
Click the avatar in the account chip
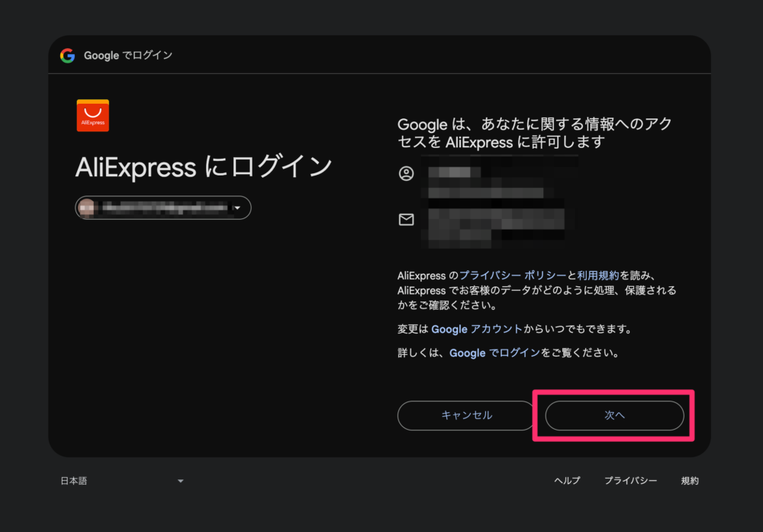pos(87,208)
